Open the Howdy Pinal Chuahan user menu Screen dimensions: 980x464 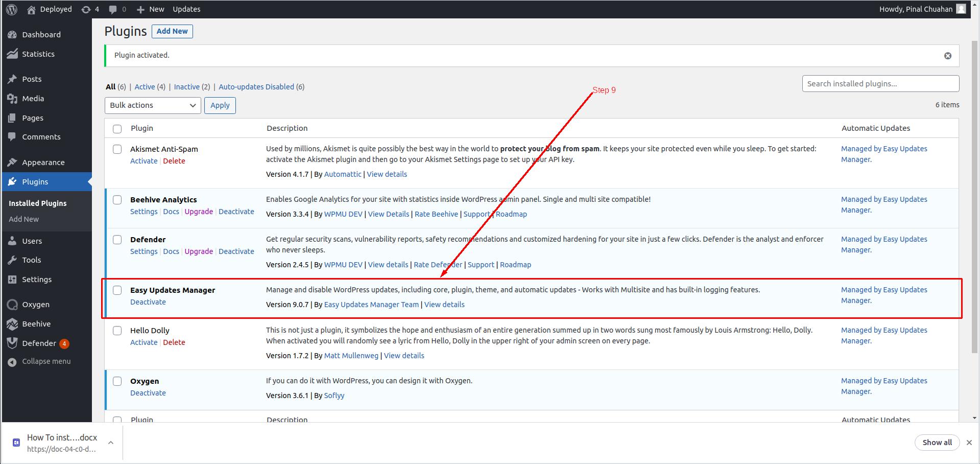tap(922, 9)
